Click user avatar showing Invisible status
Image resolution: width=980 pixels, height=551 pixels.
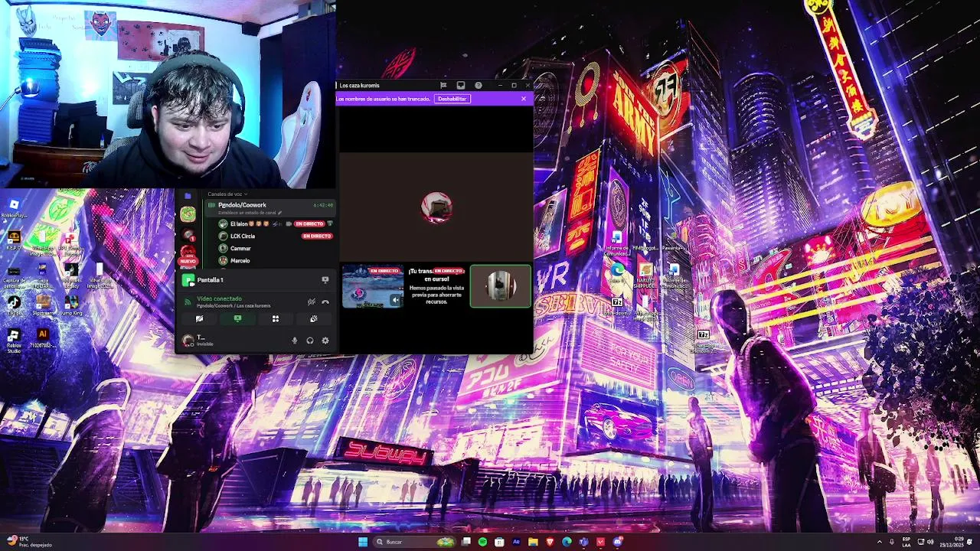pyautogui.click(x=188, y=341)
